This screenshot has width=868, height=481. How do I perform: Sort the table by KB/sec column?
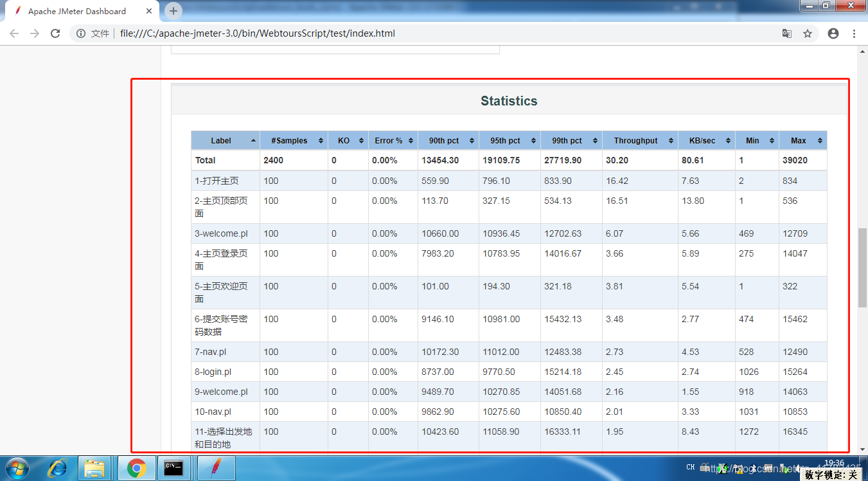[707, 140]
